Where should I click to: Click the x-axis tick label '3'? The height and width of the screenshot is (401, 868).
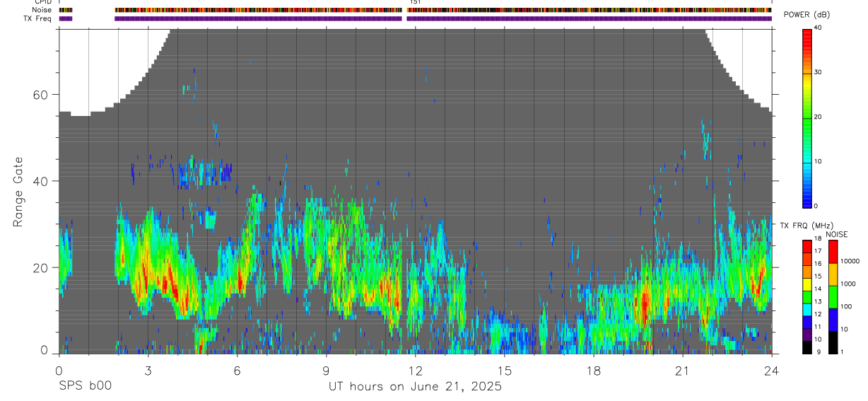point(148,371)
